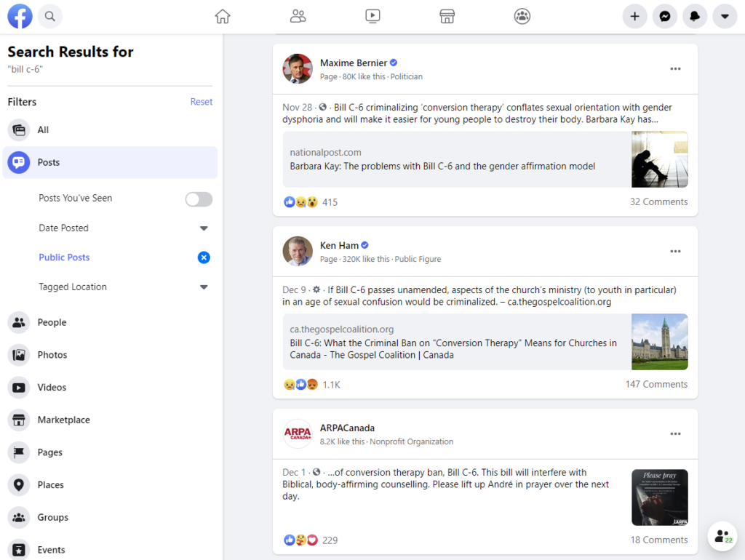This screenshot has height=560, width=745.
Task: Select the Posts filter
Action: coord(110,162)
